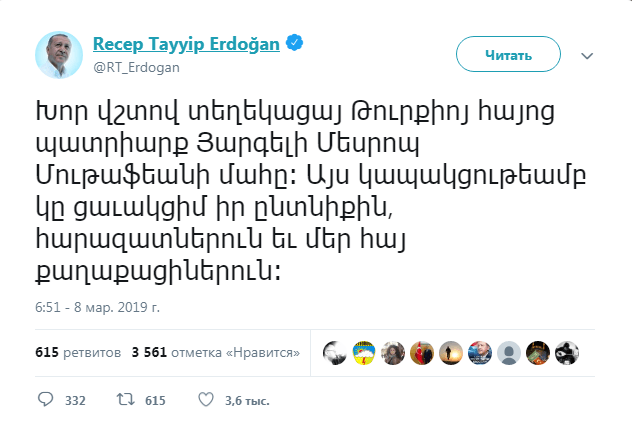632x436 pixels.
Task: Open the Recep Tayyip Erdoğan name link
Action: pyautogui.click(x=187, y=44)
